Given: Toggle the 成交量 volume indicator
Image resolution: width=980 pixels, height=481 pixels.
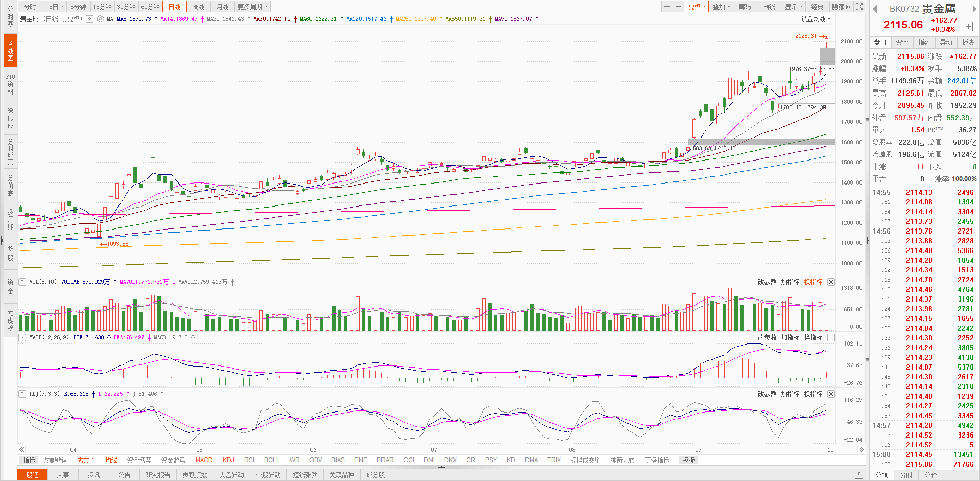Looking at the screenshot, I should (86, 460).
